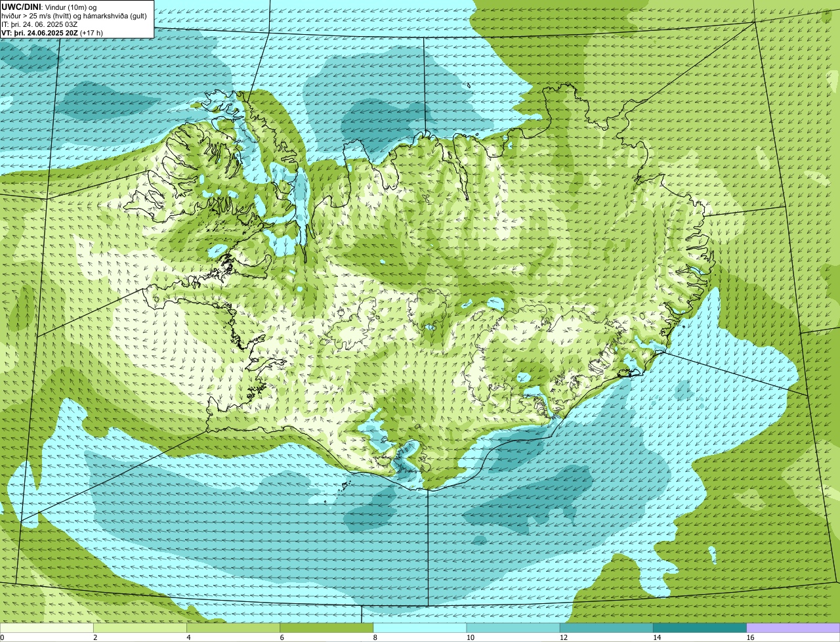Click the legend scale label '14'
This screenshot has height=642, width=840.
tap(657, 637)
